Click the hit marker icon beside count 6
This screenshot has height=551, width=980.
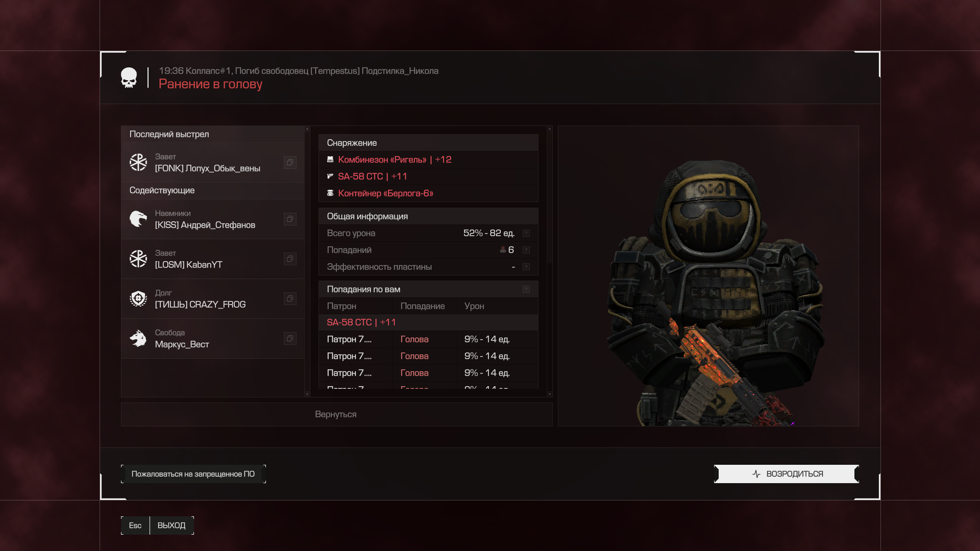pos(503,250)
